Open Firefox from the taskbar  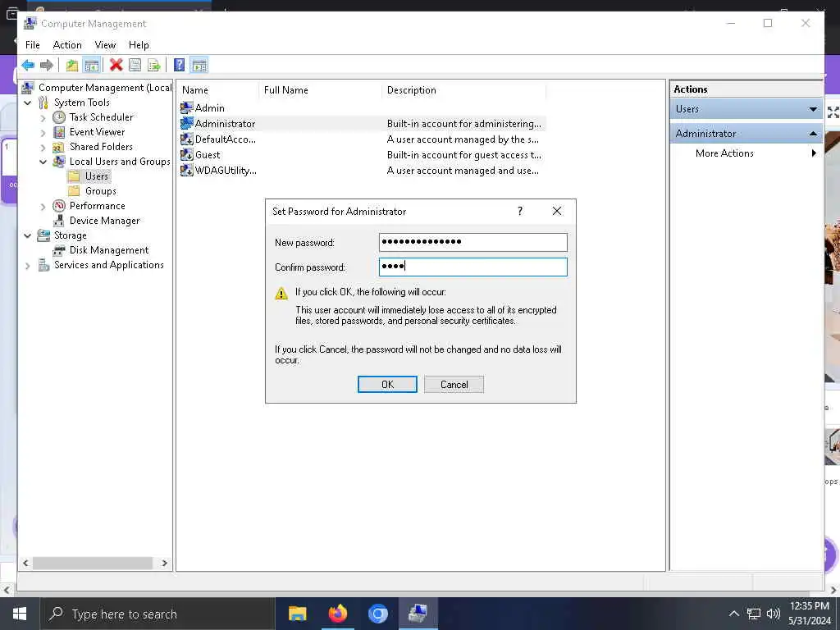tap(337, 614)
